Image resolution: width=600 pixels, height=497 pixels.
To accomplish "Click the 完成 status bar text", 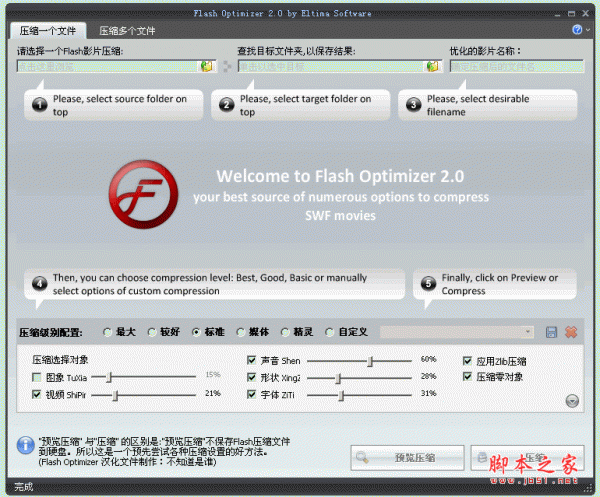I will point(24,487).
